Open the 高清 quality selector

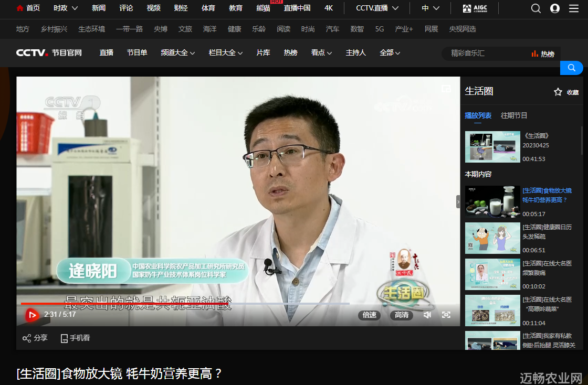click(x=402, y=315)
